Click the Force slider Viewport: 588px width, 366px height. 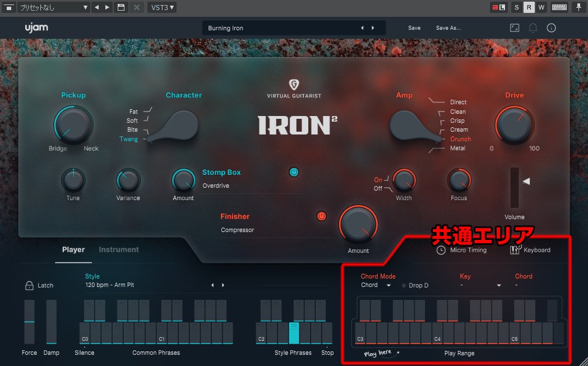point(29,322)
